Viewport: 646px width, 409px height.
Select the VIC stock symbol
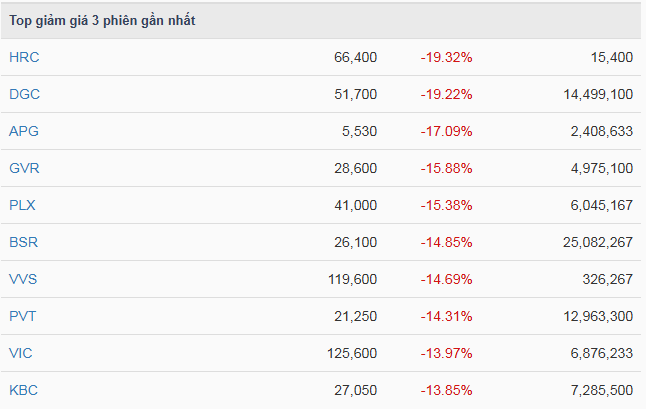(x=21, y=353)
